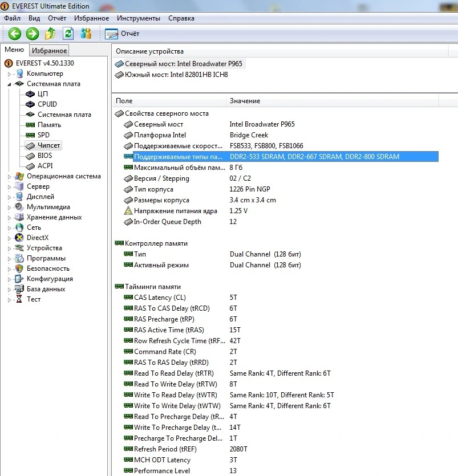Select EVEREST v4.50.1330 root node
The width and height of the screenshot is (458, 476).
click(x=44, y=63)
